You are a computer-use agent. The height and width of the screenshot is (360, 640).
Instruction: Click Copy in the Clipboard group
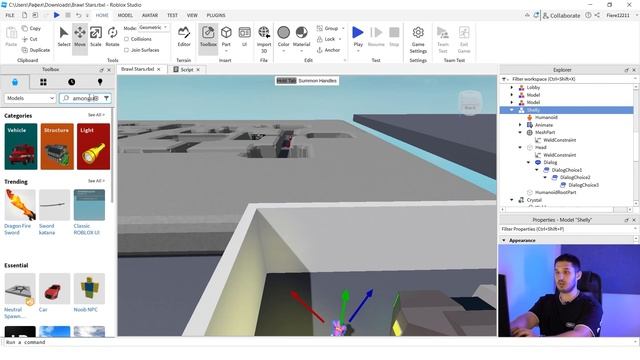[31, 28]
